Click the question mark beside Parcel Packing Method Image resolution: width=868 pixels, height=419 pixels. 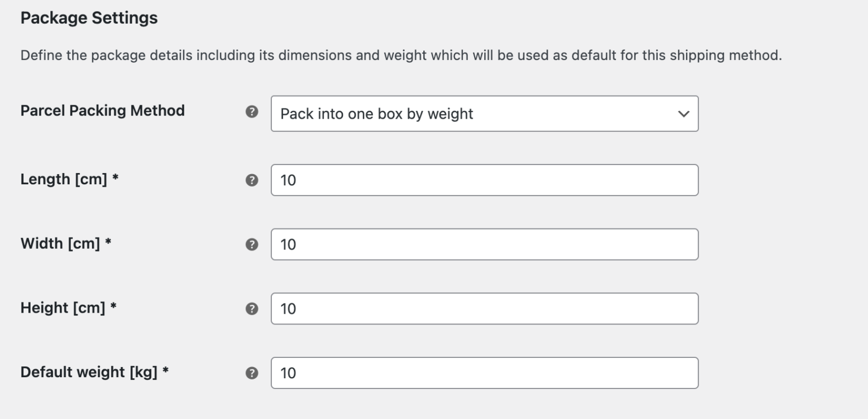click(253, 111)
